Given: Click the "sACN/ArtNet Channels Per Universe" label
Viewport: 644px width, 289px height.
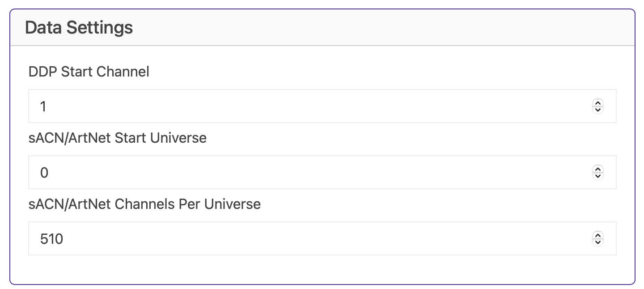Looking at the screenshot, I should (144, 204).
